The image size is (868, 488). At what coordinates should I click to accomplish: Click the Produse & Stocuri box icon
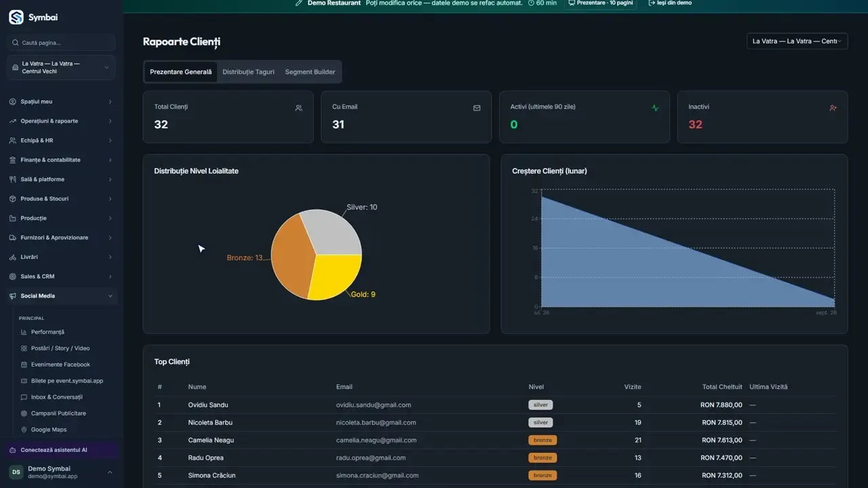click(x=13, y=199)
